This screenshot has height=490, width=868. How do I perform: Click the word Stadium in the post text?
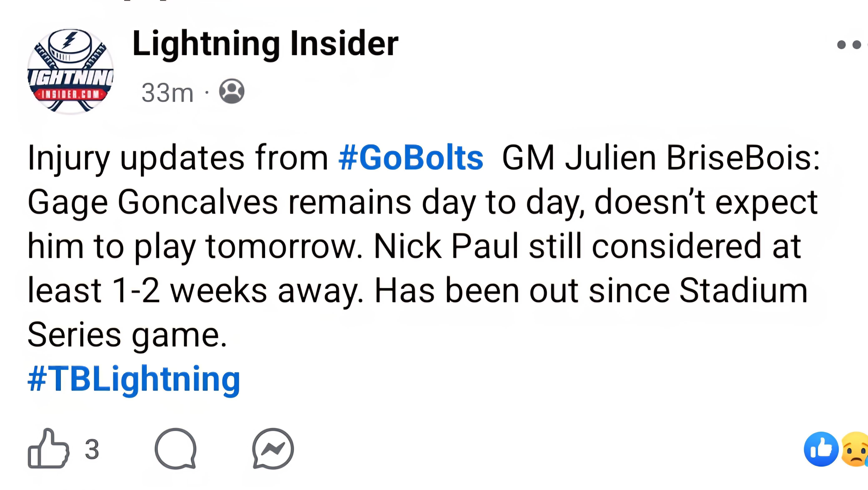[743, 290]
